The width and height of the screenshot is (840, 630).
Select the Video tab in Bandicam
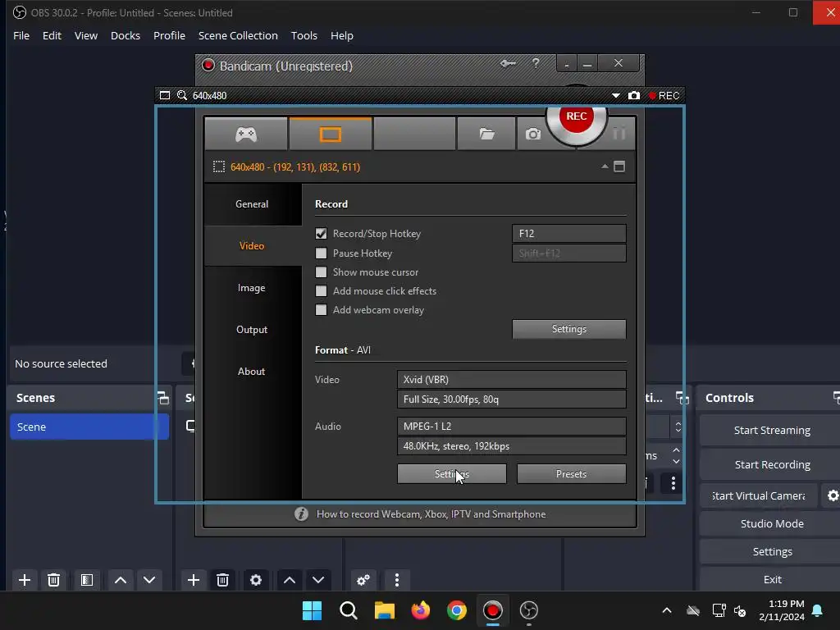(x=252, y=246)
